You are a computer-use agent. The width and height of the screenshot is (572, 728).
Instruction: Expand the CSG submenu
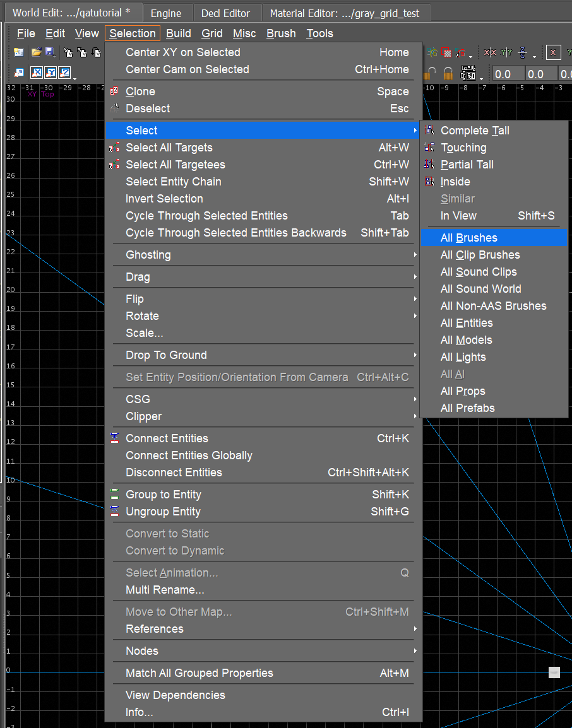click(264, 399)
